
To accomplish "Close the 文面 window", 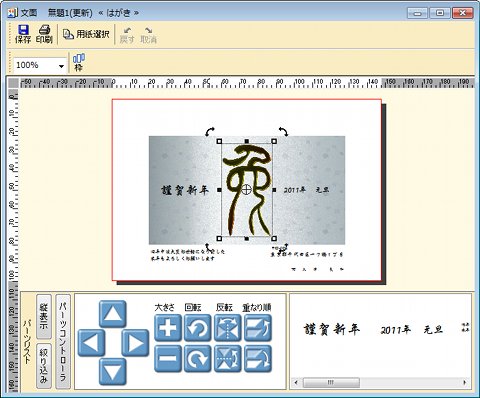I will tap(463, 13).
